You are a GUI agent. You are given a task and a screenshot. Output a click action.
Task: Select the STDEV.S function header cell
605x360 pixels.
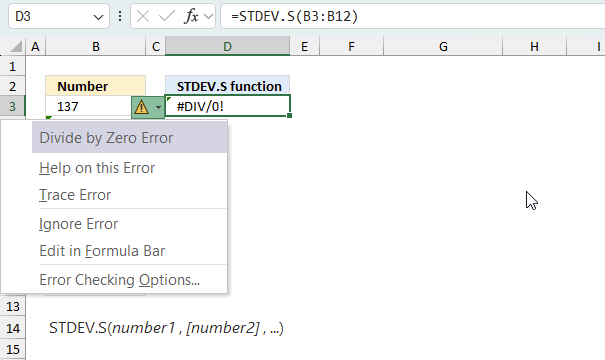[228, 86]
